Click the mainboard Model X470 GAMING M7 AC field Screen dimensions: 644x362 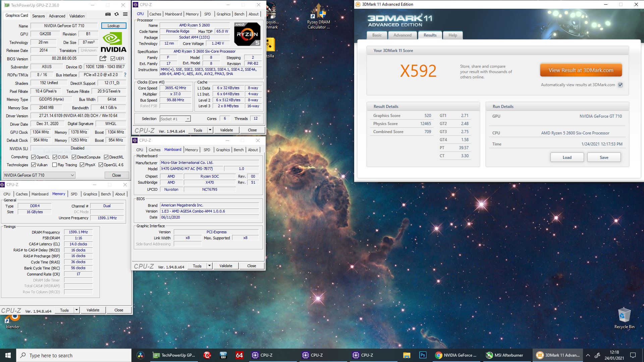tap(191, 169)
